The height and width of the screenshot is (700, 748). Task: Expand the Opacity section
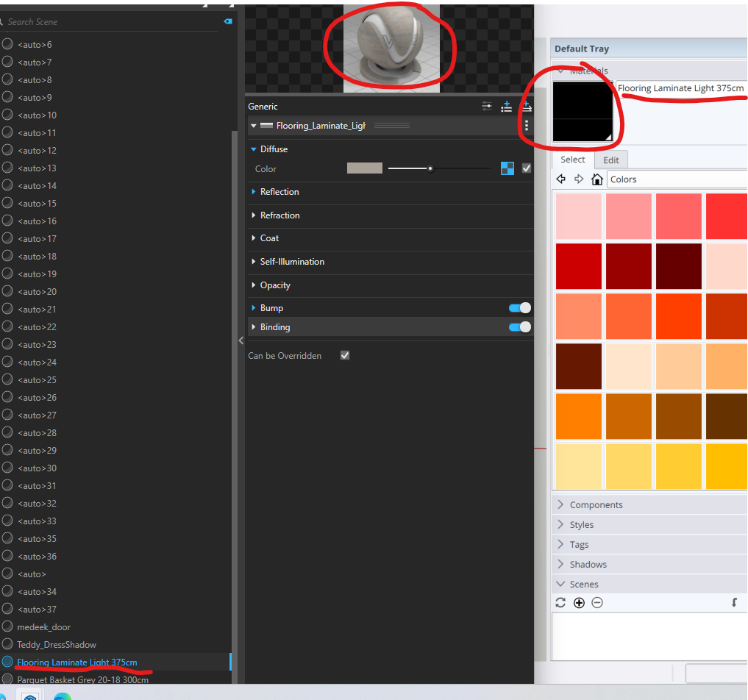(254, 285)
